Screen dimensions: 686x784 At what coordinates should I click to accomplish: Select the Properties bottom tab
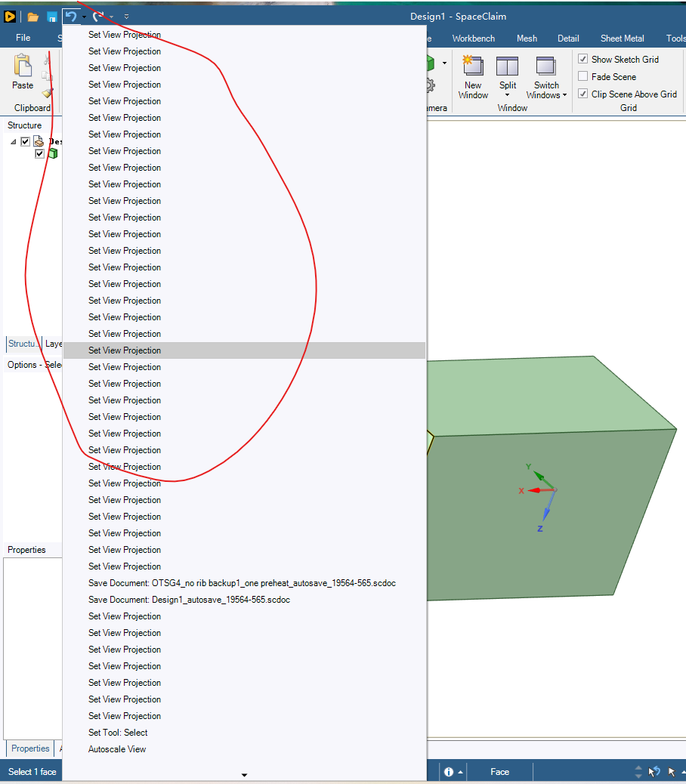(30, 749)
